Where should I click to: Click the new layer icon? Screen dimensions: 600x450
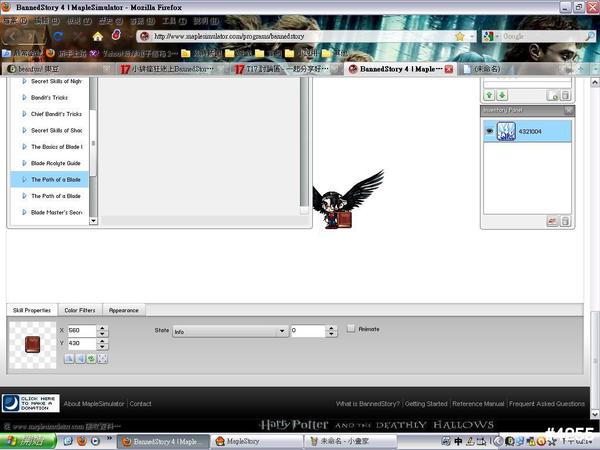tap(552, 96)
